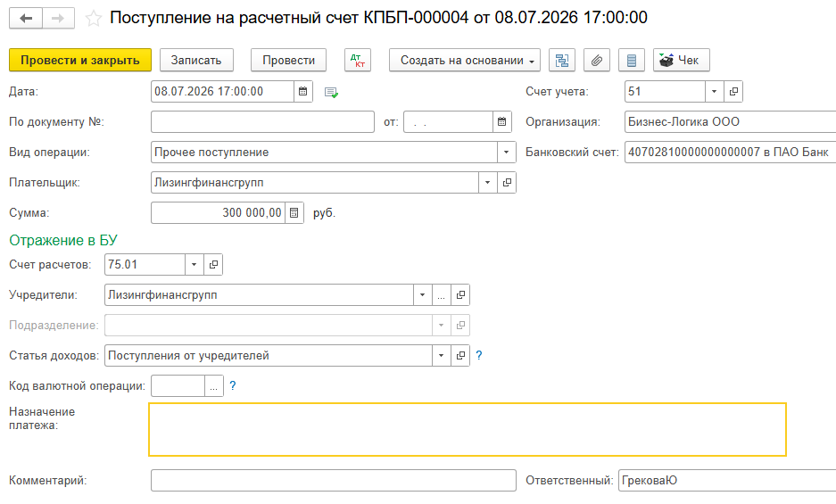Open the document report list icon
Screen dimensions: 836x504
pyautogui.click(x=632, y=61)
